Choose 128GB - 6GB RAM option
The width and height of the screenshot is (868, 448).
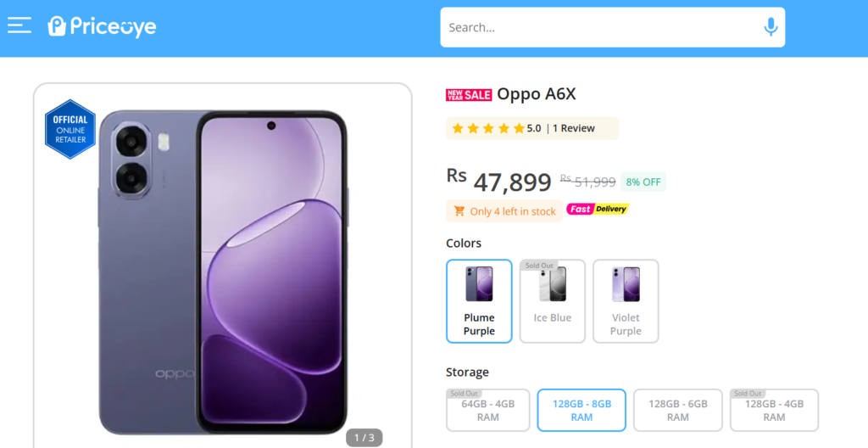[677, 411]
